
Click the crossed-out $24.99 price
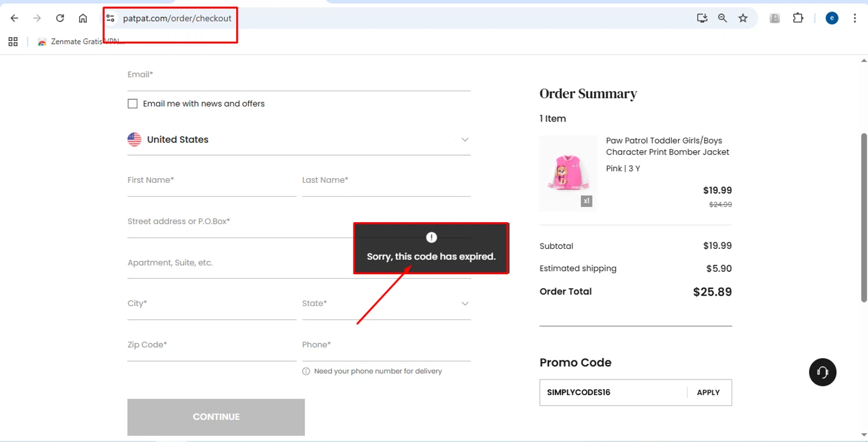click(x=721, y=205)
